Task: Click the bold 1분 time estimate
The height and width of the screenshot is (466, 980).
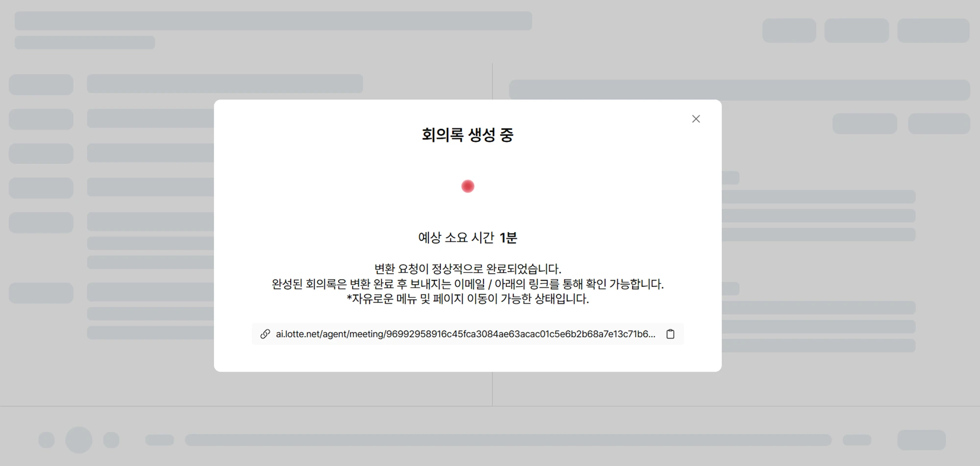Action: pos(508,238)
